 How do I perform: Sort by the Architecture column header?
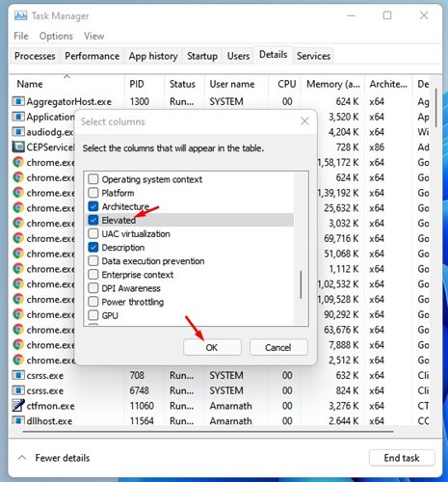[388, 84]
